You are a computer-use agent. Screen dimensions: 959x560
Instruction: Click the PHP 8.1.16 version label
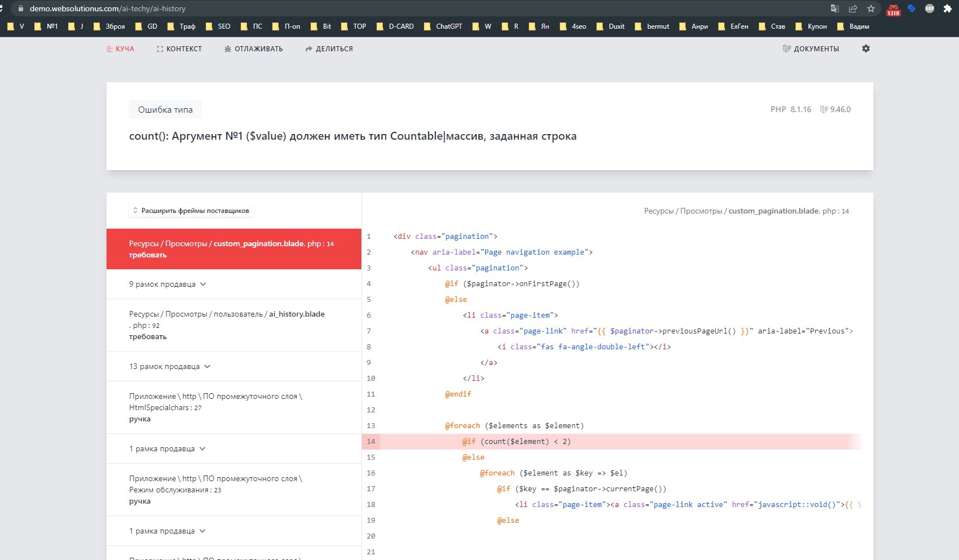coord(791,110)
